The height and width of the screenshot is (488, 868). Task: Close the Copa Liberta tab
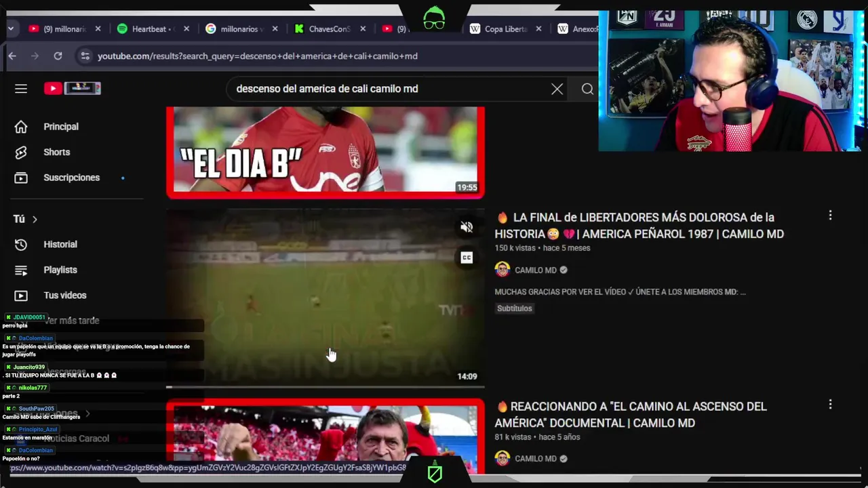pos(539,29)
